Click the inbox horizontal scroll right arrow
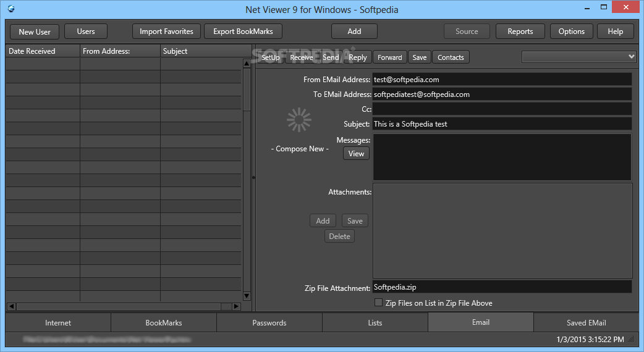This screenshot has width=644, height=352. tap(235, 306)
